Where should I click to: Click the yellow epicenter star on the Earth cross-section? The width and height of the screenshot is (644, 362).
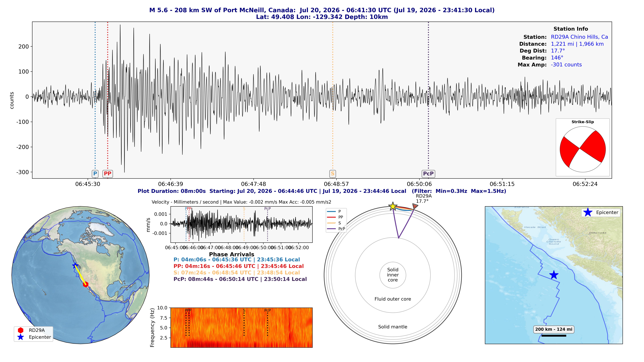point(393,206)
